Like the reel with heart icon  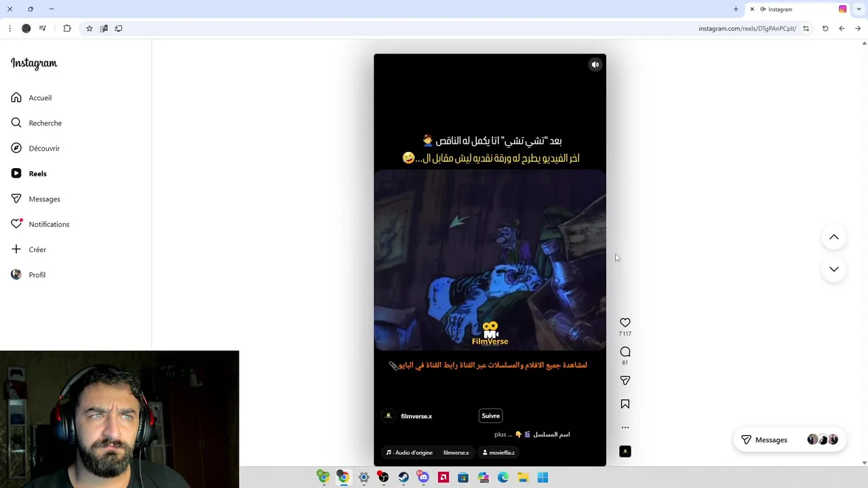tap(625, 323)
